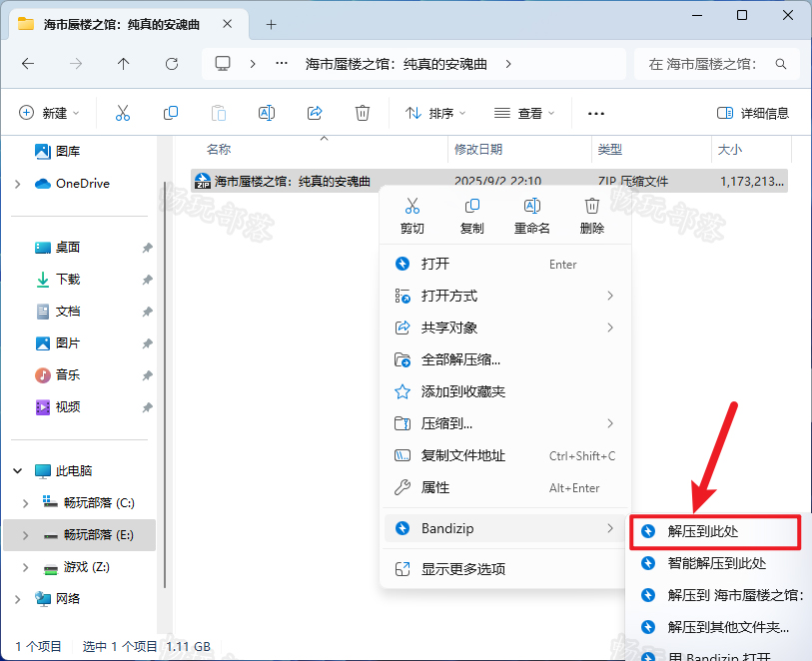Click the search magnifier icon

[781, 64]
